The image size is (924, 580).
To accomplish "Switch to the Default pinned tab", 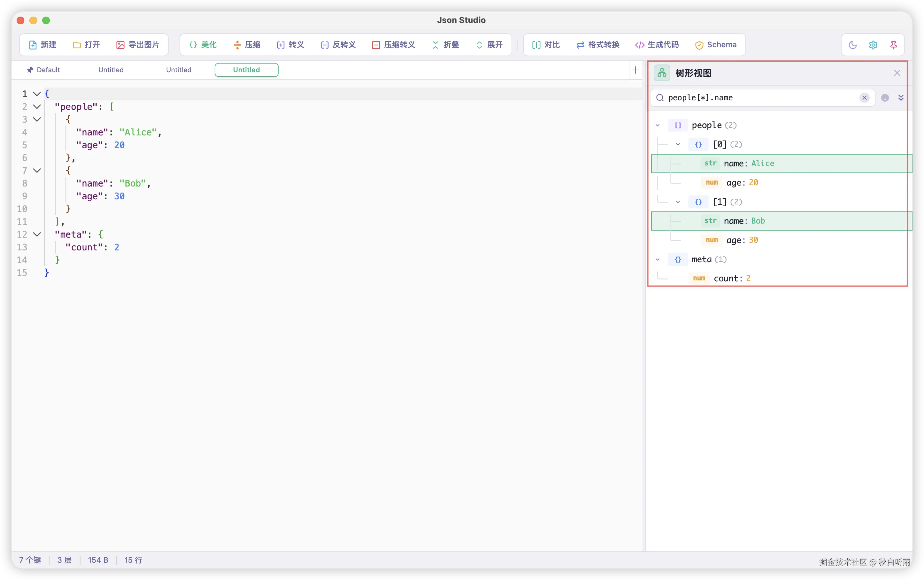I will coord(43,70).
